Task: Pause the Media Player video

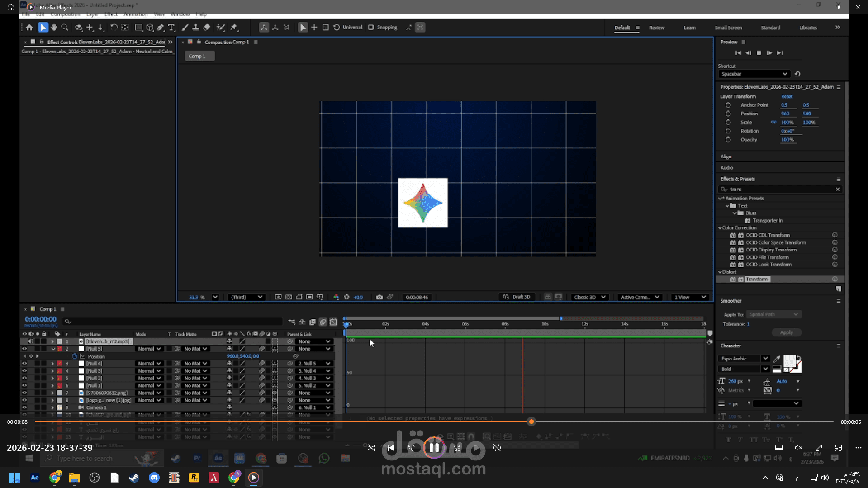Action: click(434, 448)
